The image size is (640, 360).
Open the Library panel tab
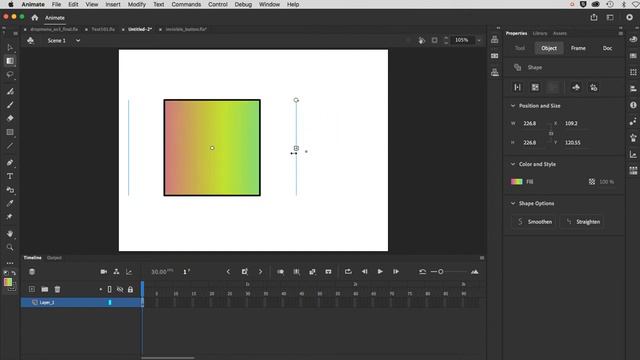coord(540,33)
